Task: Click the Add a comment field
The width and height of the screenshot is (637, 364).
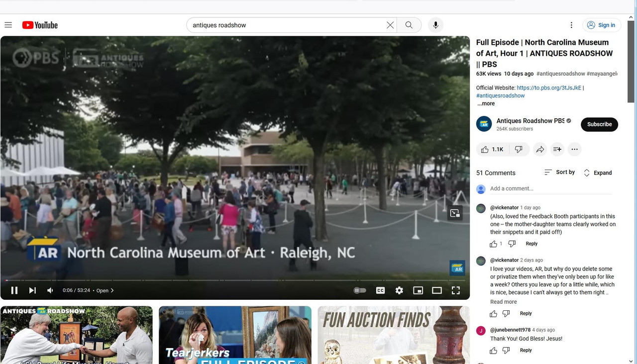Action: tap(551, 188)
